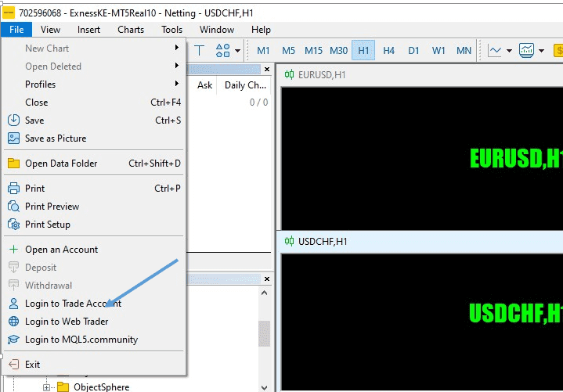The width and height of the screenshot is (563, 392).
Task: Click Navigator scrollbar up arrow
Action: (265, 293)
